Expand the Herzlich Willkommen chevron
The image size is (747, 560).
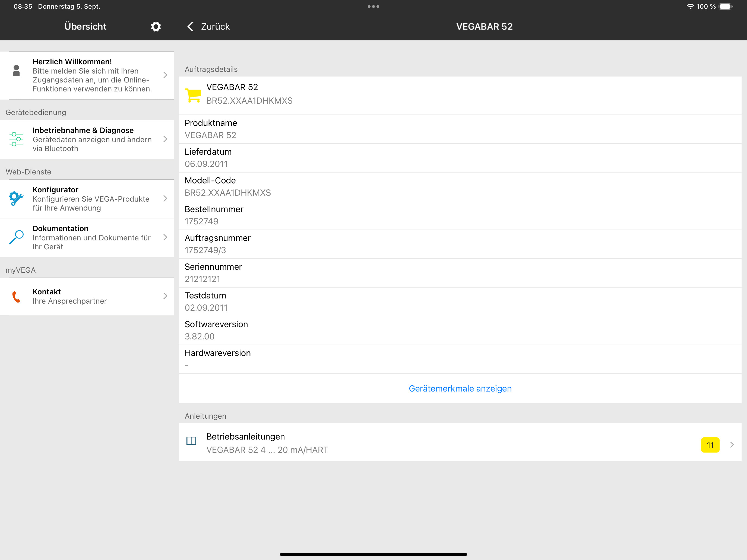(x=165, y=75)
